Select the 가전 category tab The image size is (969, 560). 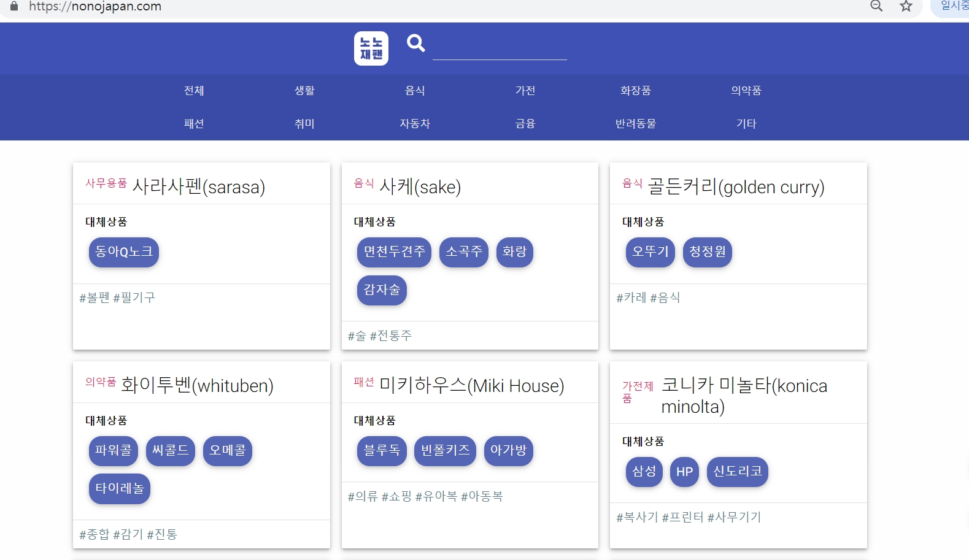tap(525, 91)
